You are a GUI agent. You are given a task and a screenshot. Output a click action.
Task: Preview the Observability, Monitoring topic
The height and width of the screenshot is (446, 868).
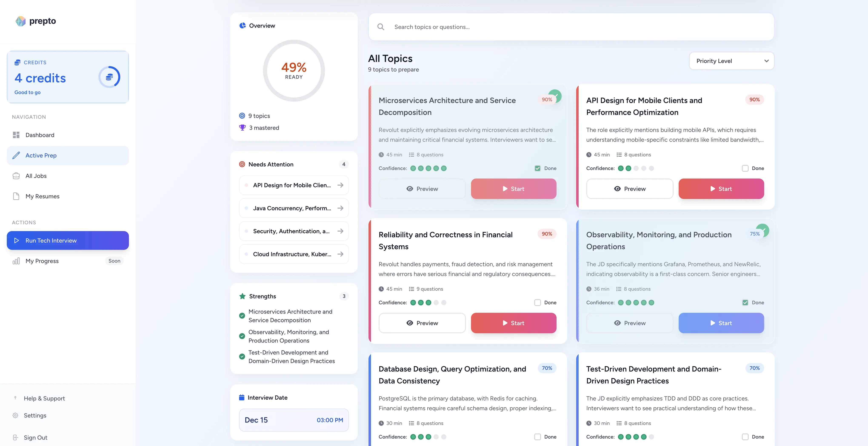pyautogui.click(x=630, y=323)
